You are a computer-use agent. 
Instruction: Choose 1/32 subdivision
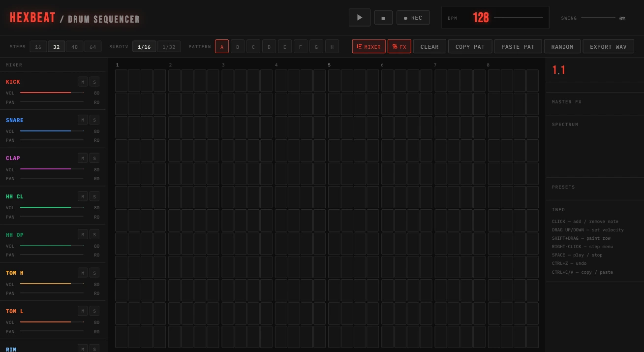pos(169,47)
